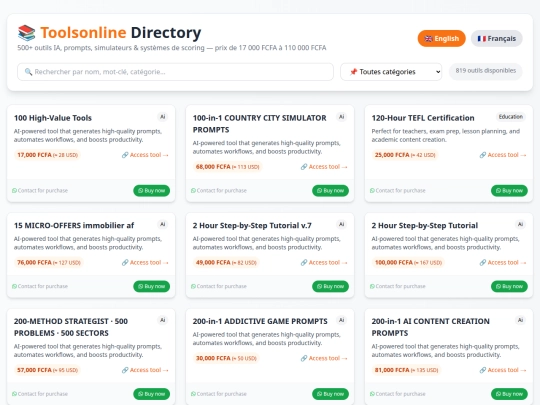Contact for purchase on ADDICTIVE GAME PROMPTS card
Image resolution: width=540 pixels, height=405 pixels.
tap(219, 394)
